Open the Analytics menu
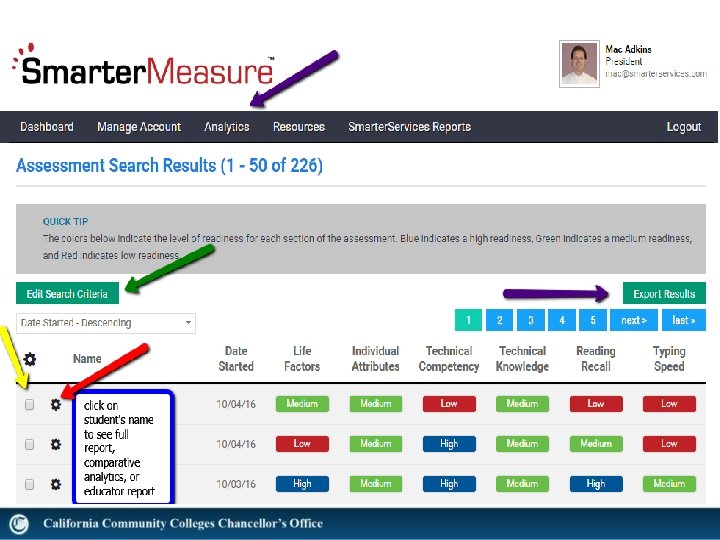Viewport: 720px width, 540px height. [x=227, y=127]
